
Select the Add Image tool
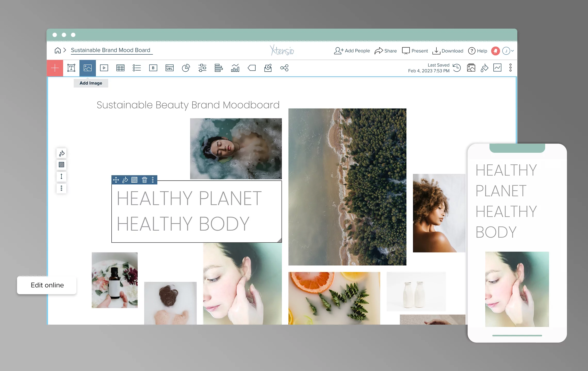[87, 68]
